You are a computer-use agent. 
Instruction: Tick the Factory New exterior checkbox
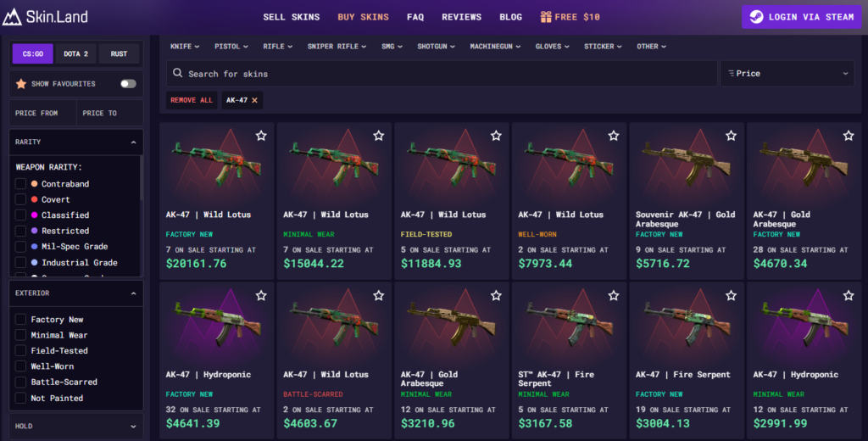pyautogui.click(x=20, y=319)
